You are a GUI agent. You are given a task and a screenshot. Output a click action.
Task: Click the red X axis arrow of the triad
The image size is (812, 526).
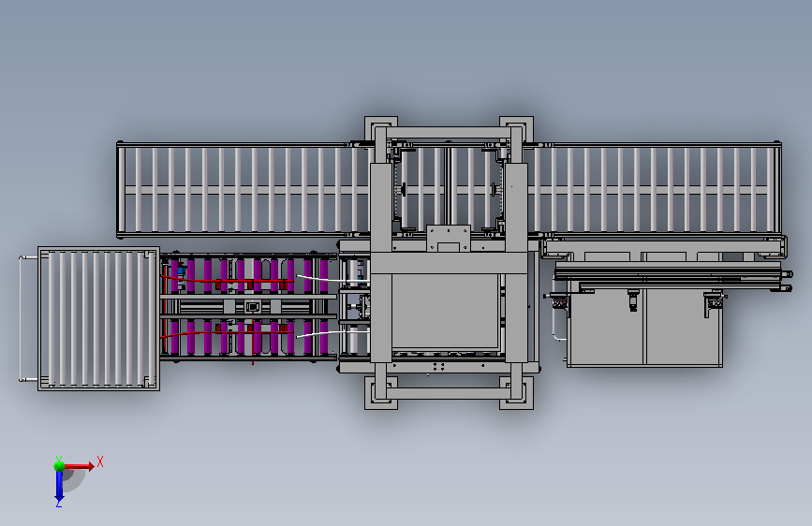click(80, 466)
